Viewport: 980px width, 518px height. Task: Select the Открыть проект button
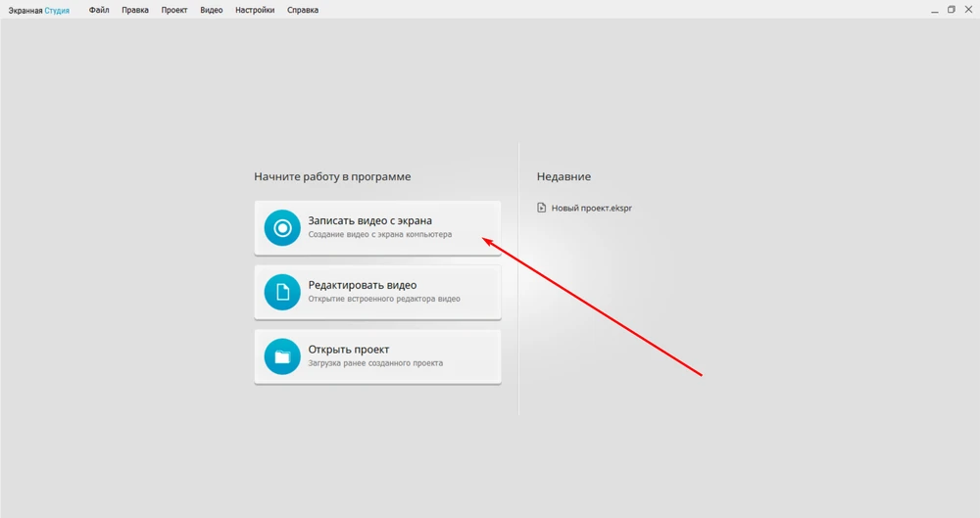point(349,350)
